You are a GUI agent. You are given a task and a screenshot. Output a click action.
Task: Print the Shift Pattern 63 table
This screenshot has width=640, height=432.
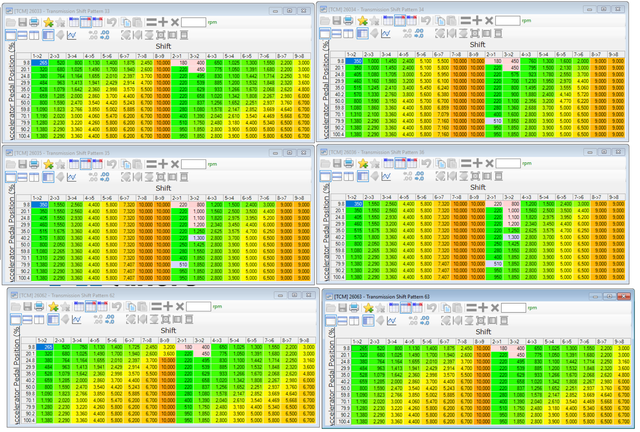tap(354, 307)
